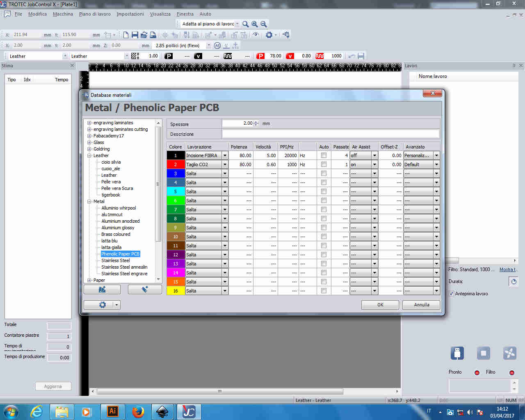Expand the Glass tree group
525x420 pixels.
tap(89, 143)
